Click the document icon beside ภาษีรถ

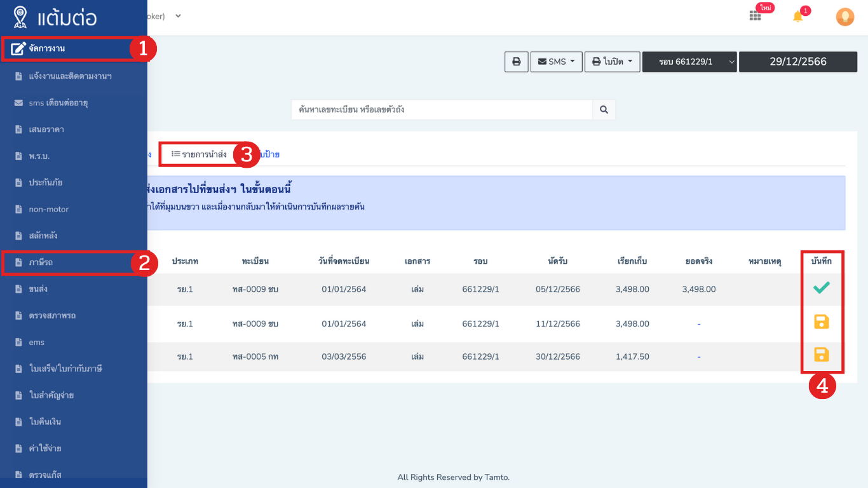click(x=18, y=262)
